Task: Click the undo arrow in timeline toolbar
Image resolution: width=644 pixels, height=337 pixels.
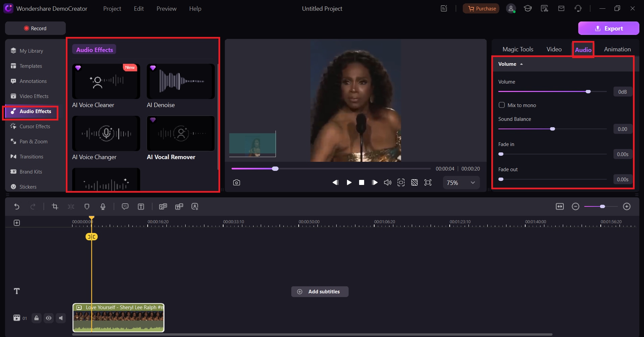Action: (x=17, y=206)
